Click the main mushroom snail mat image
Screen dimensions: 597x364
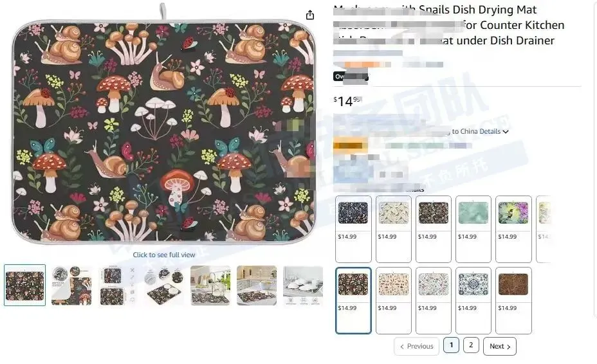pyautogui.click(x=163, y=131)
